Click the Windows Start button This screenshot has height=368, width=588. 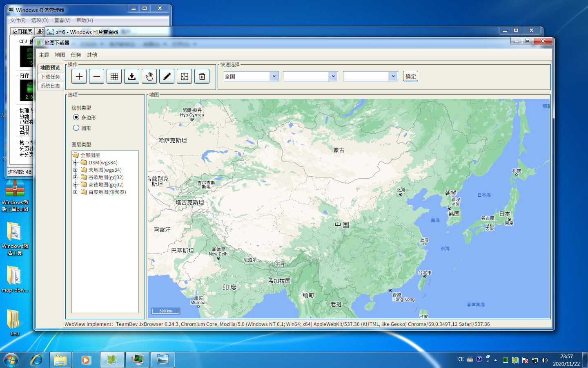[x=11, y=360]
